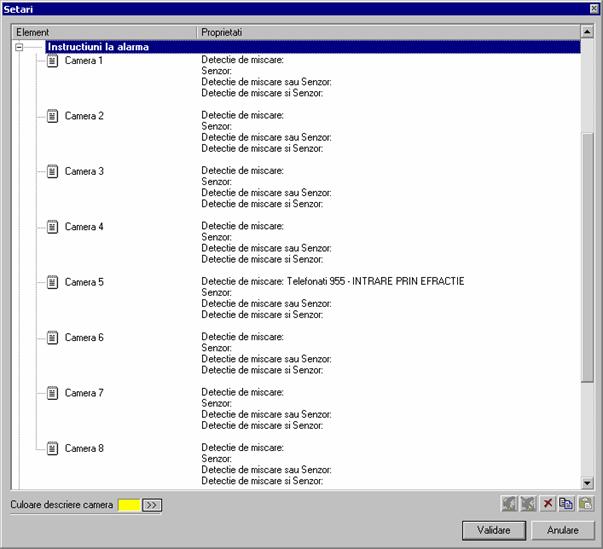Click the document icon beside Camera 7

pos(53,393)
